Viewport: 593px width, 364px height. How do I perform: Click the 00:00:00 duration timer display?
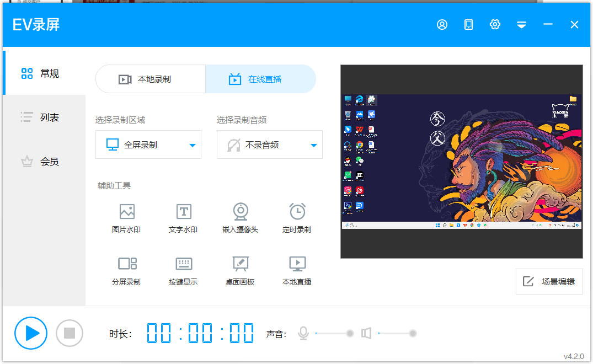pyautogui.click(x=200, y=333)
